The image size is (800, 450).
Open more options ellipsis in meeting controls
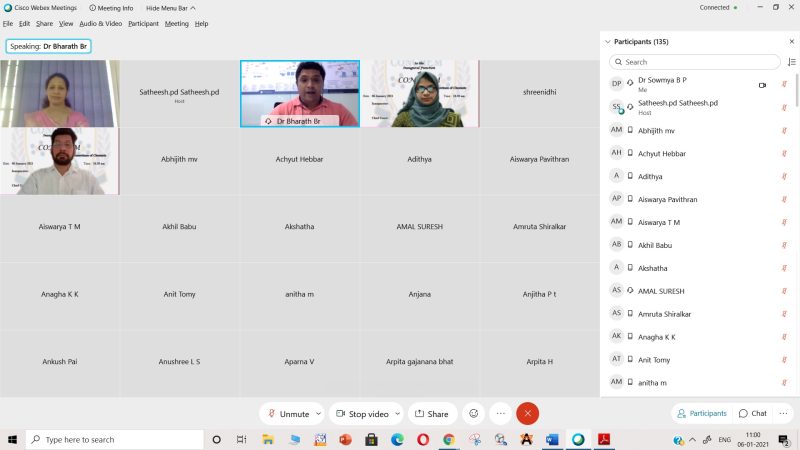click(x=500, y=413)
